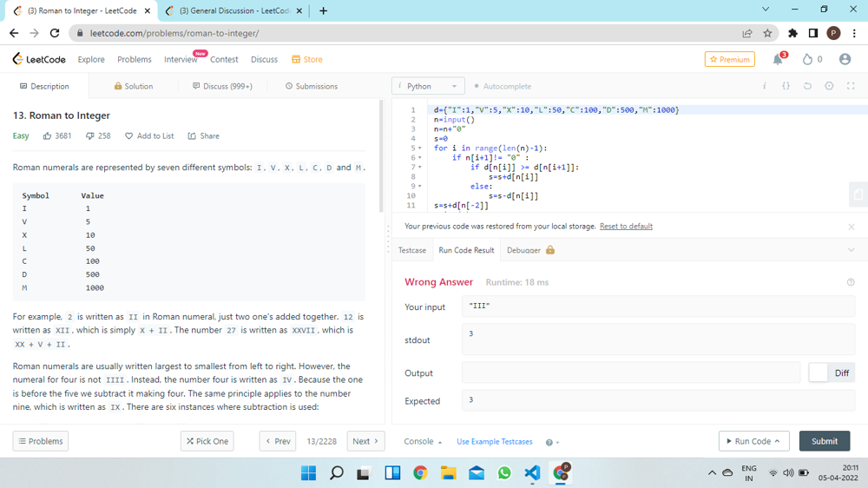Dislike the problem with thumbs down
This screenshot has height=488, width=868.
(89, 135)
